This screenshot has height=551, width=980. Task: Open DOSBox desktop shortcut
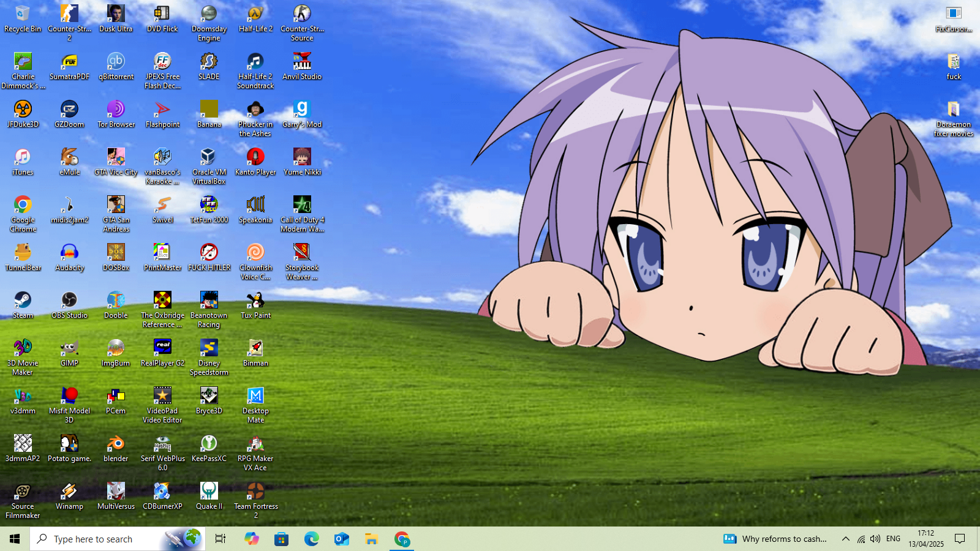pos(116,257)
